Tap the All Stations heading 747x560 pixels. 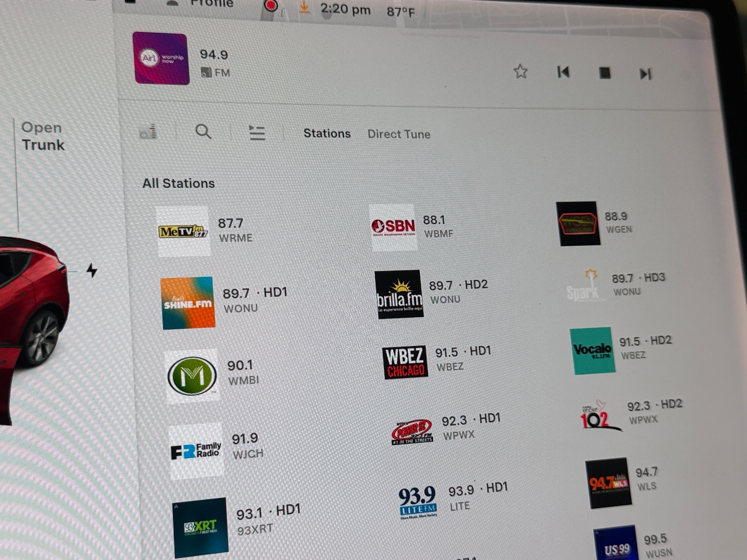pyautogui.click(x=178, y=183)
